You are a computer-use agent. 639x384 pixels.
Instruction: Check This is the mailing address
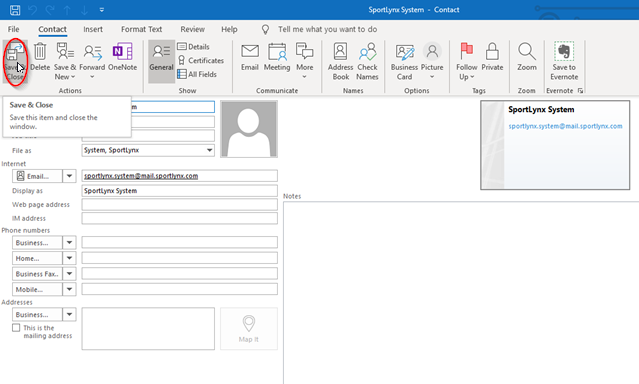(x=16, y=328)
